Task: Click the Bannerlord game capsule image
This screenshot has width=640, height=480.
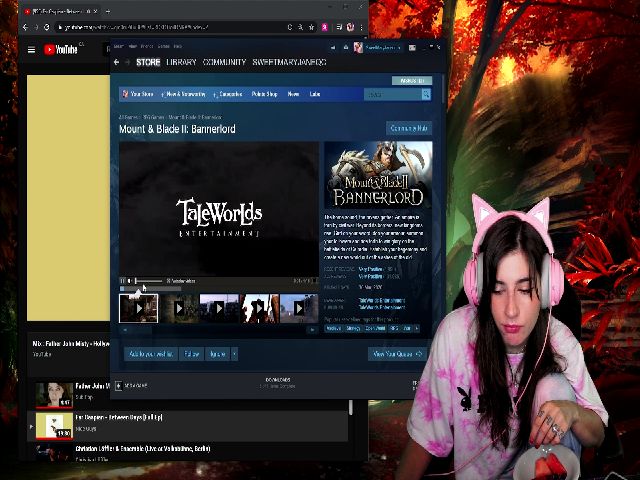Action: pyautogui.click(x=378, y=175)
